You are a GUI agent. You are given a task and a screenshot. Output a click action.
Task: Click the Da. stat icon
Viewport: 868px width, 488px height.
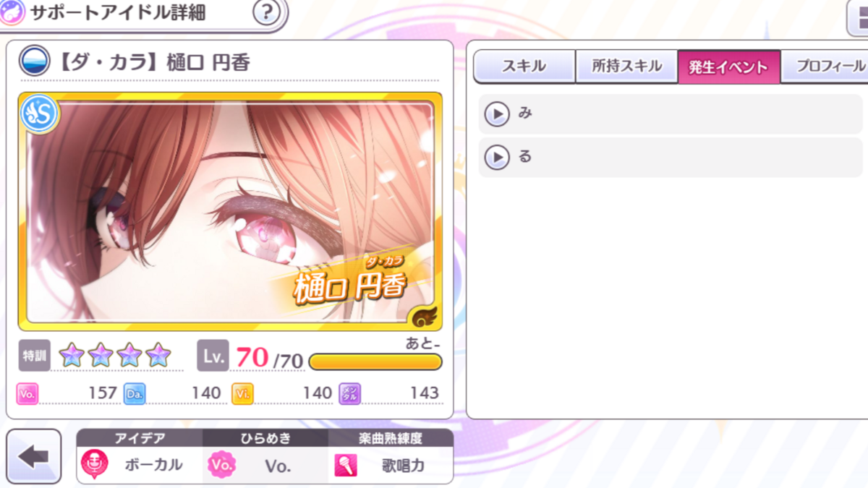pos(135,393)
